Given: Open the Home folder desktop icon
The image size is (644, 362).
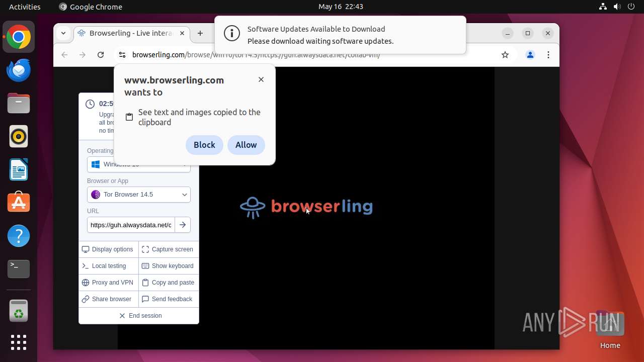Looking at the screenshot, I should click(610, 330).
